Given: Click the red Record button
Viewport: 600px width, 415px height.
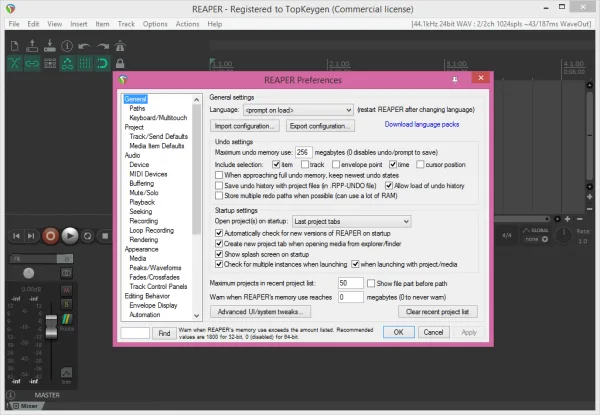Looking at the screenshot, I should [x=51, y=236].
